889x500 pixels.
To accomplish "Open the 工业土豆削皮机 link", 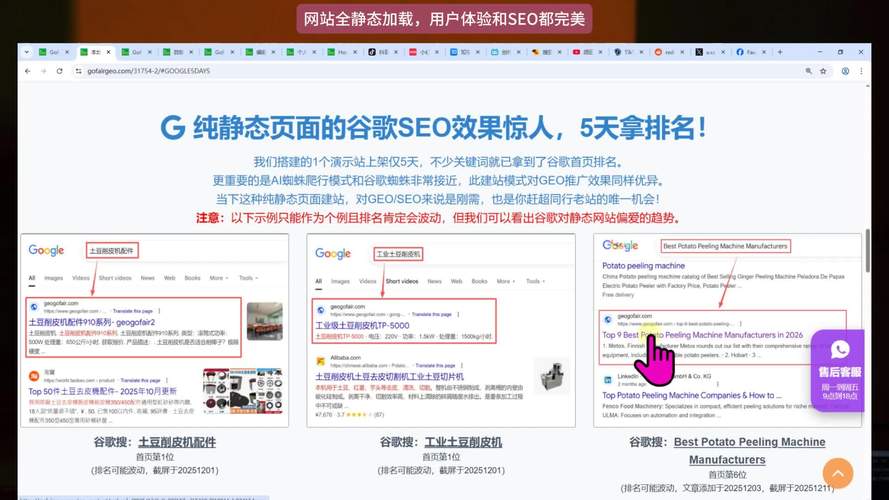I will (x=463, y=442).
